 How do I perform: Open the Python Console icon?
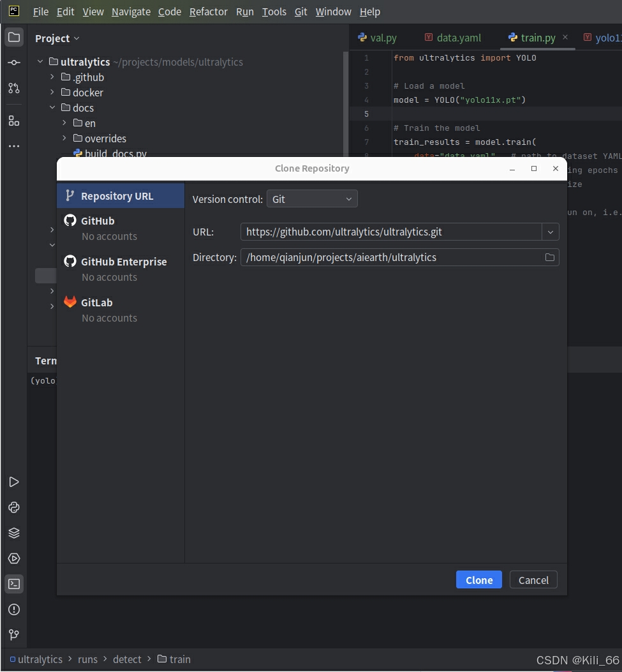pyautogui.click(x=14, y=507)
